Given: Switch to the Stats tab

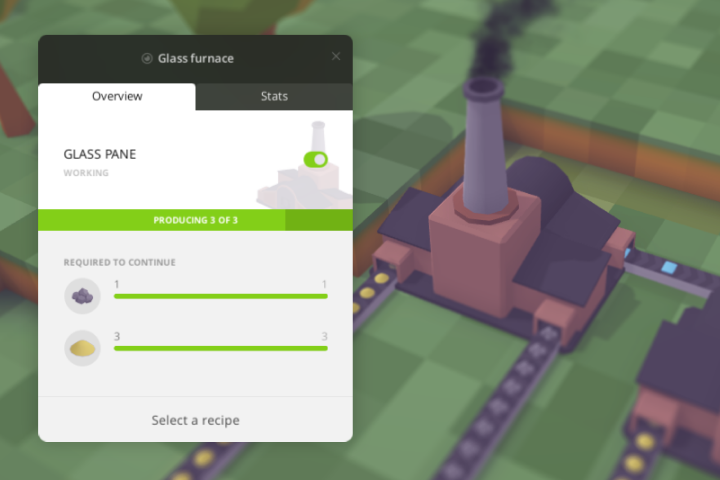Looking at the screenshot, I should pyautogui.click(x=274, y=96).
